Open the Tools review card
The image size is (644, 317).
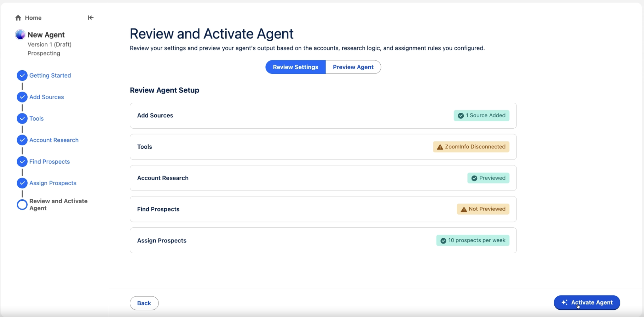click(323, 147)
